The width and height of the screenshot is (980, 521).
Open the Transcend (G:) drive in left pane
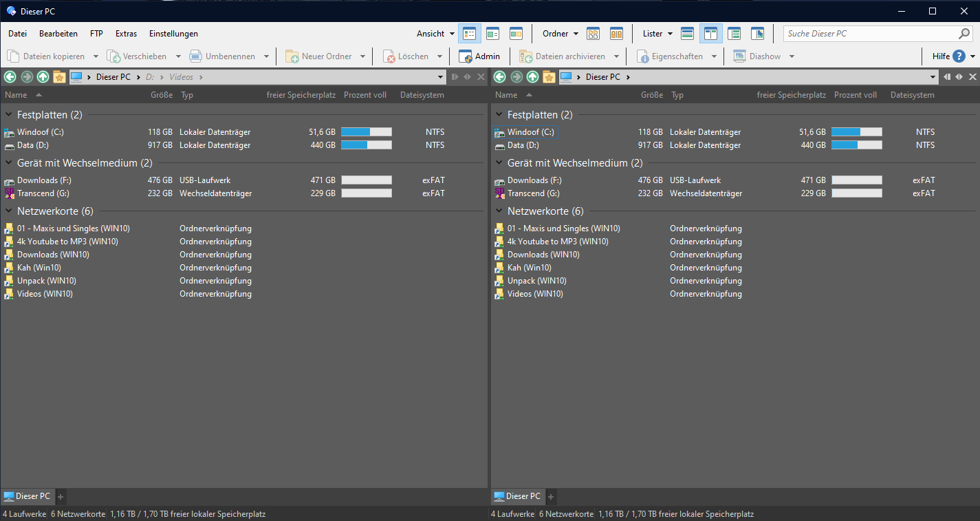(x=43, y=193)
